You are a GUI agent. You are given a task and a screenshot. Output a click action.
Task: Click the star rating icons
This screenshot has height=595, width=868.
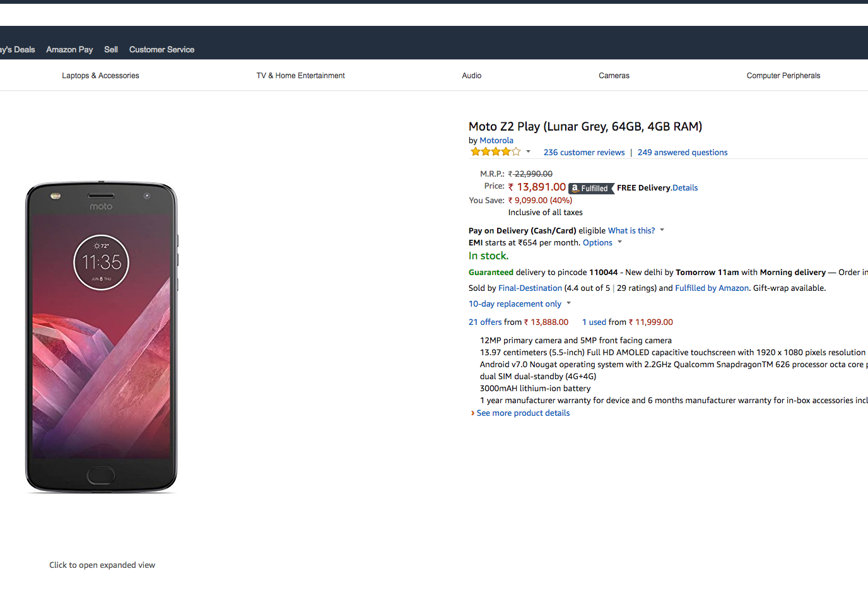[x=495, y=152]
